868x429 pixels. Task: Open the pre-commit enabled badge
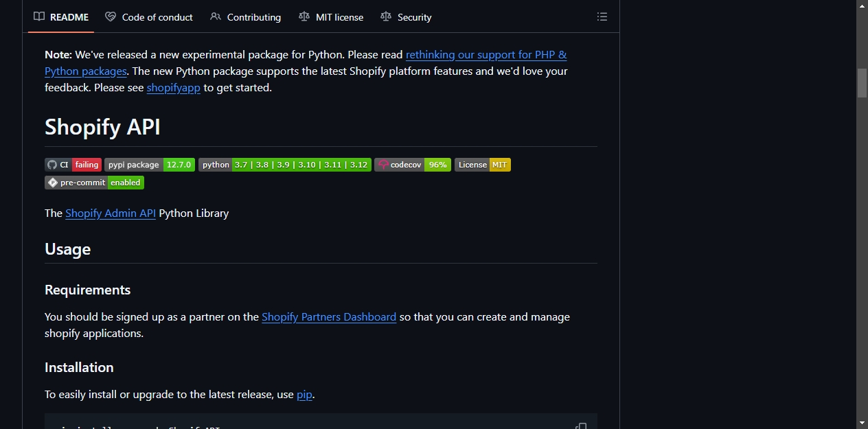pyautogui.click(x=94, y=183)
